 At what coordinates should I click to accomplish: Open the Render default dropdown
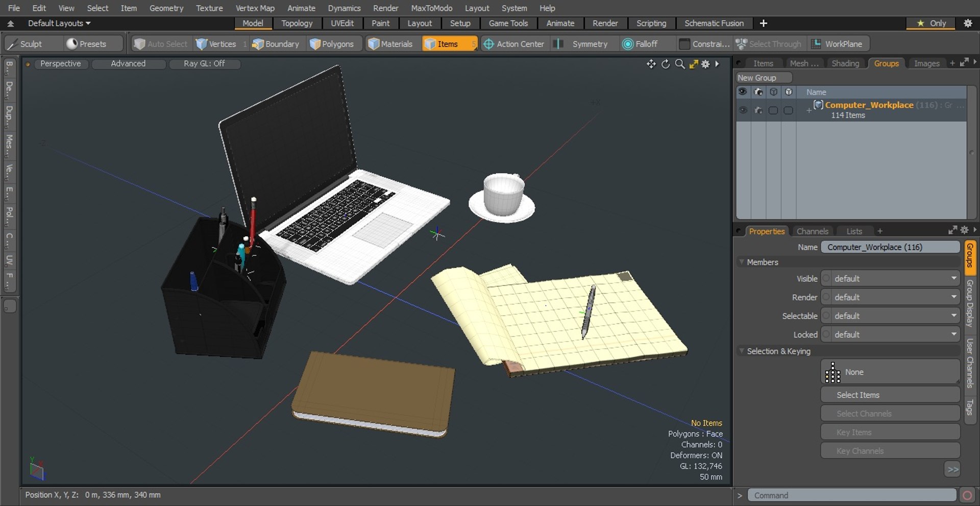pyautogui.click(x=896, y=297)
